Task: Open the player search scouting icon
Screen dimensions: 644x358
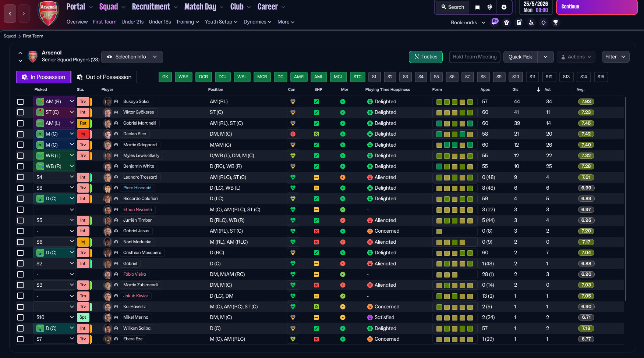Action: [x=531, y=22]
